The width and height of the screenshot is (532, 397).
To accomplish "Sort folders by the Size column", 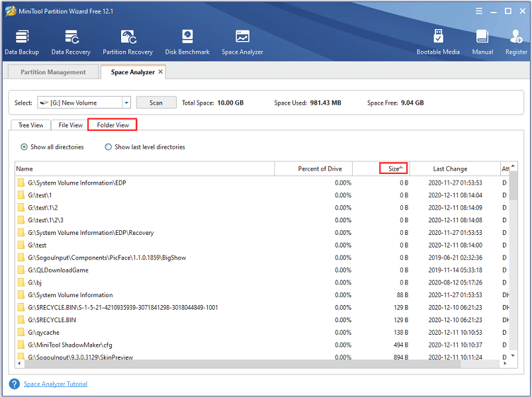I will click(x=395, y=169).
